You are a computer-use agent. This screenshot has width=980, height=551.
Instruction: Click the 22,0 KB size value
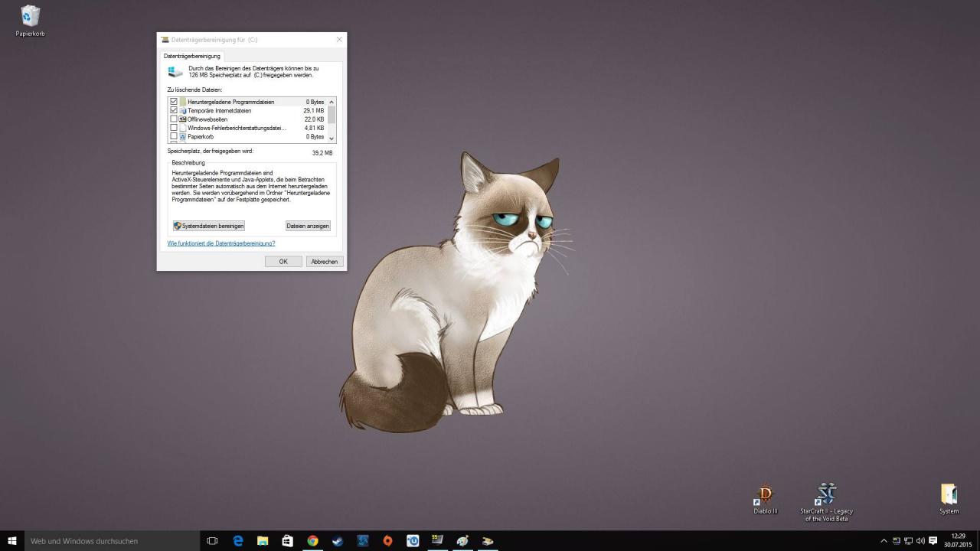point(315,119)
